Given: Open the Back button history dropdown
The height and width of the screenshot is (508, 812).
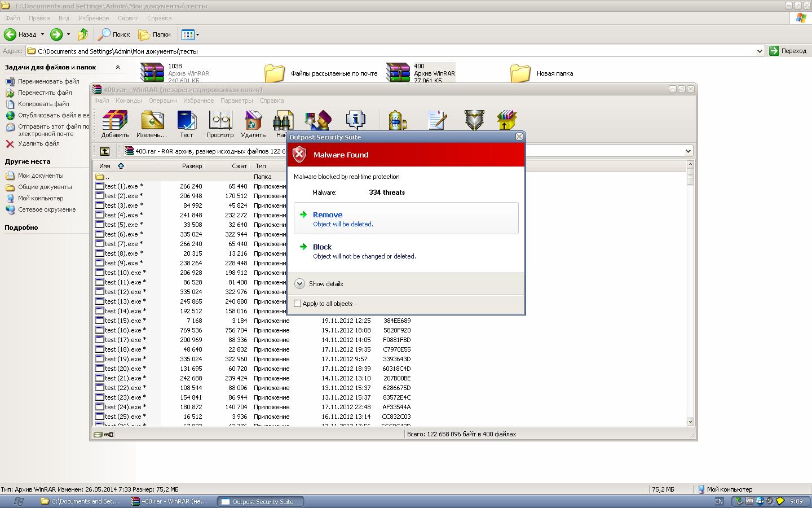Looking at the screenshot, I should 42,34.
